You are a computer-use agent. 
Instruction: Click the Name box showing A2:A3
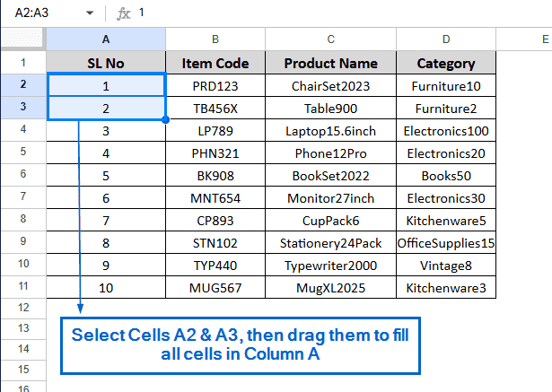tap(40, 13)
